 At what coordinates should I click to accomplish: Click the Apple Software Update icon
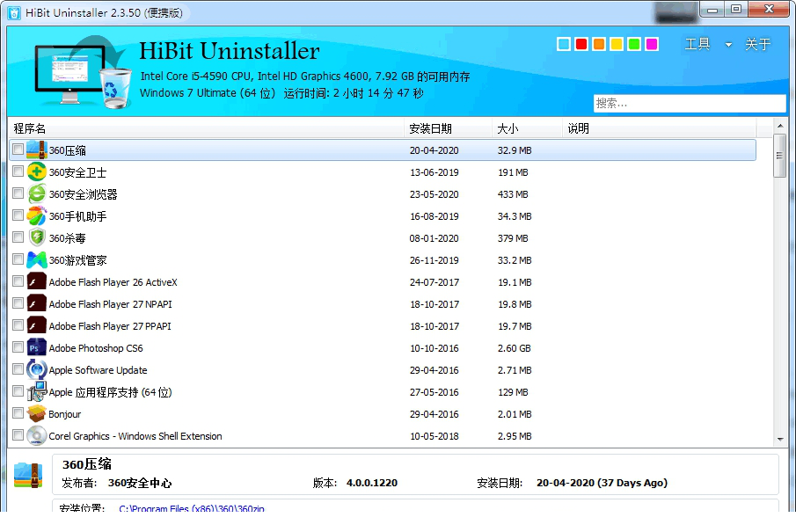(36, 369)
